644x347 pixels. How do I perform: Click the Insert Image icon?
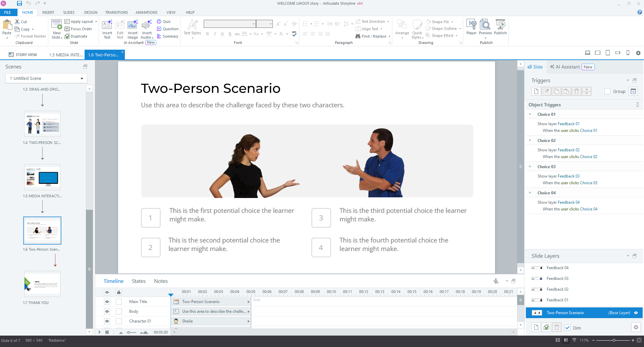point(133,25)
